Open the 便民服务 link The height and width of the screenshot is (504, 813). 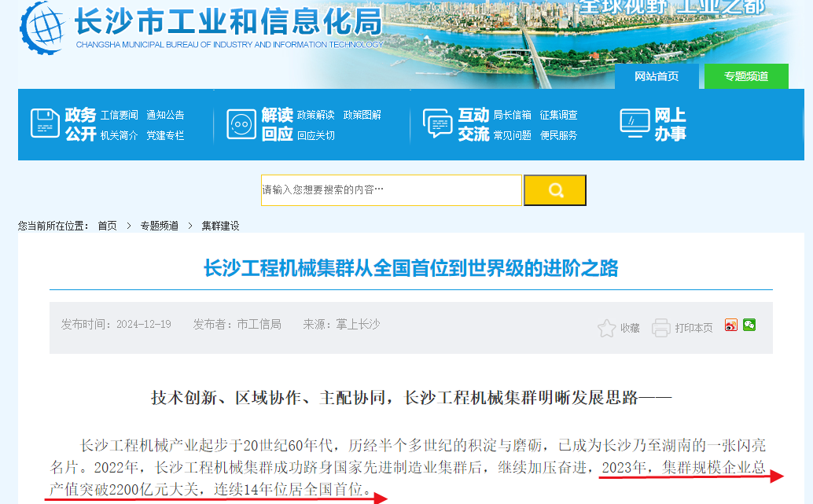[x=558, y=135]
